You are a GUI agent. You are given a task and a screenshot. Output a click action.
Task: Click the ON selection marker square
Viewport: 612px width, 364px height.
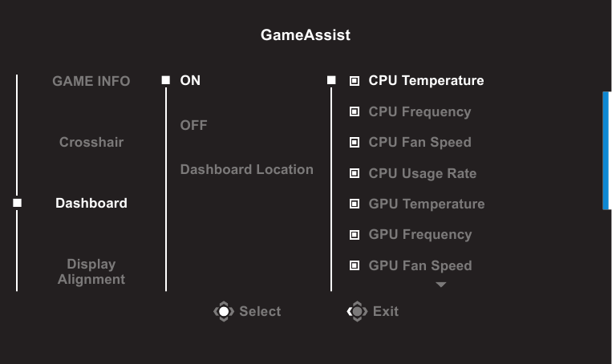[166, 80]
